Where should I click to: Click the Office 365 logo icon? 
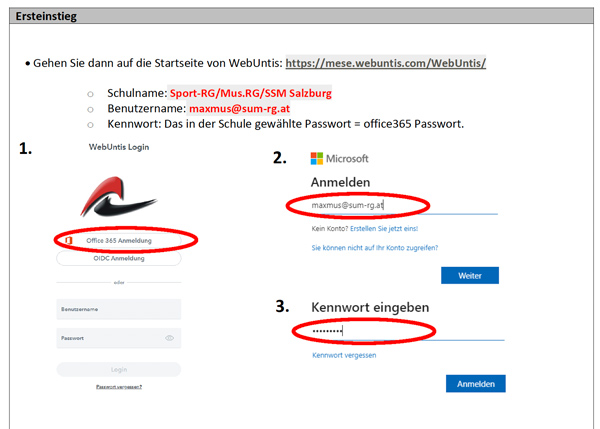[68, 240]
